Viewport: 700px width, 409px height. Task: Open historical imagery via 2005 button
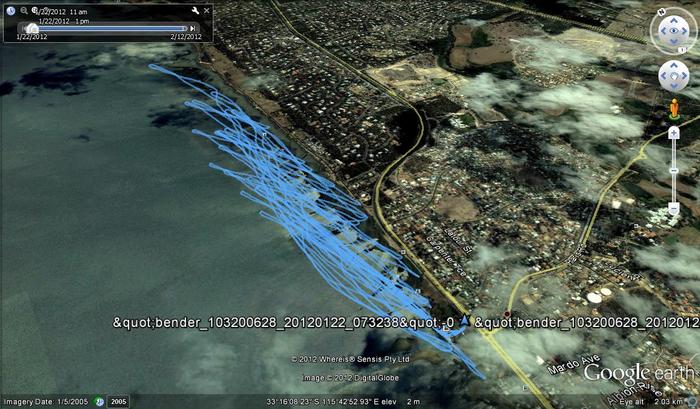coord(119,401)
